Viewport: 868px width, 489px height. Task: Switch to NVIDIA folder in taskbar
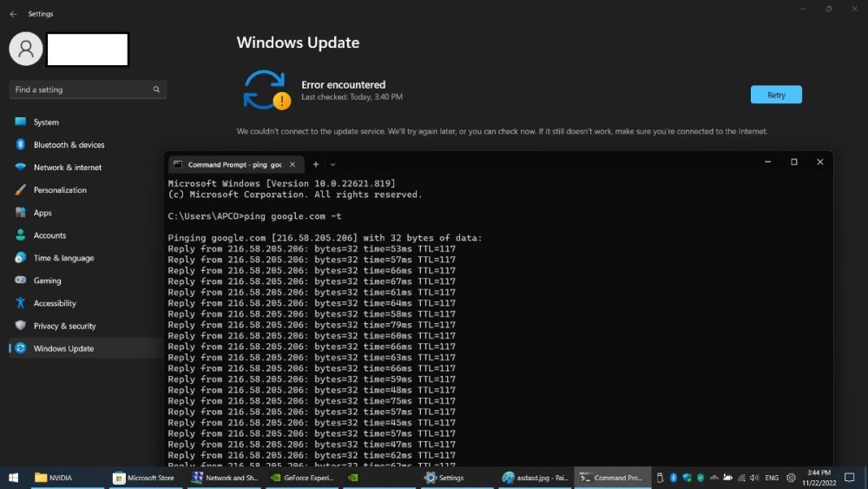67,478
